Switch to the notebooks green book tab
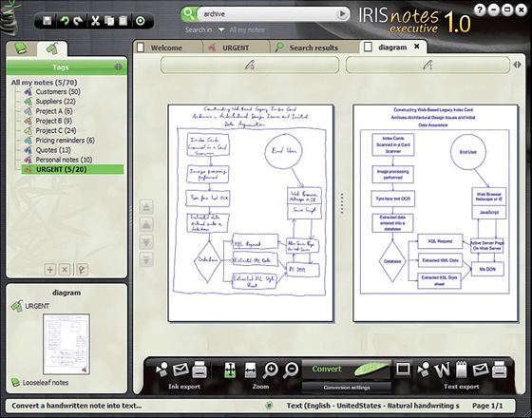This screenshot has width=532, height=418. click(x=21, y=48)
